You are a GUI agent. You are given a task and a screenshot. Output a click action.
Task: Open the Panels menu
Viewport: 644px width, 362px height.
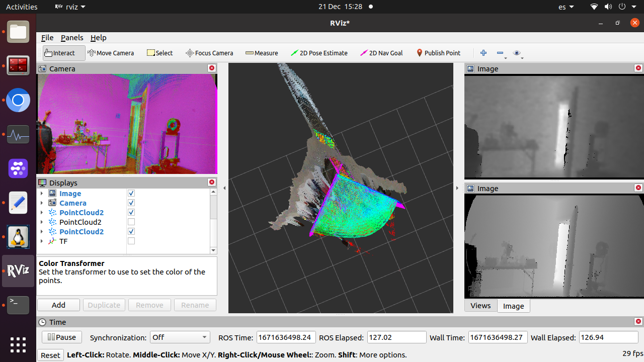point(72,38)
